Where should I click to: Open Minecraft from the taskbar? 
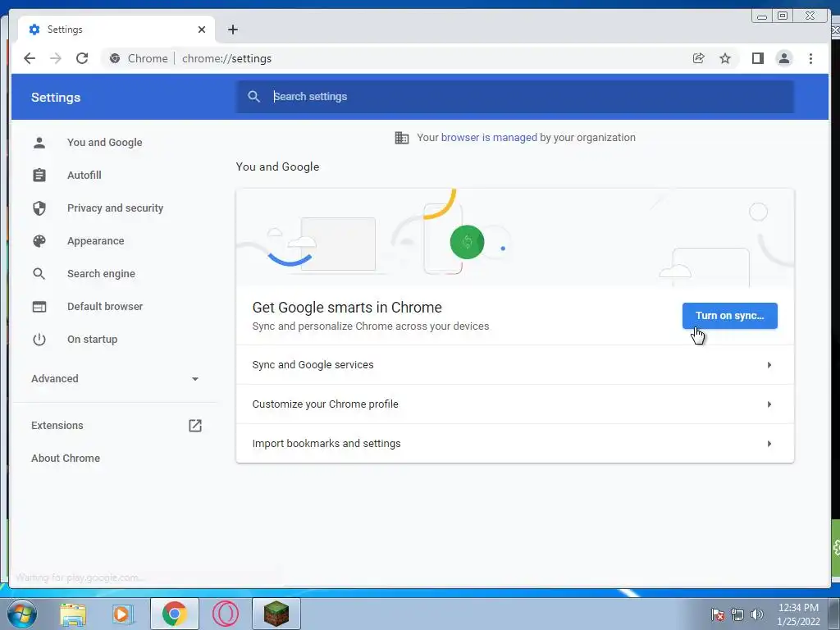[276, 614]
